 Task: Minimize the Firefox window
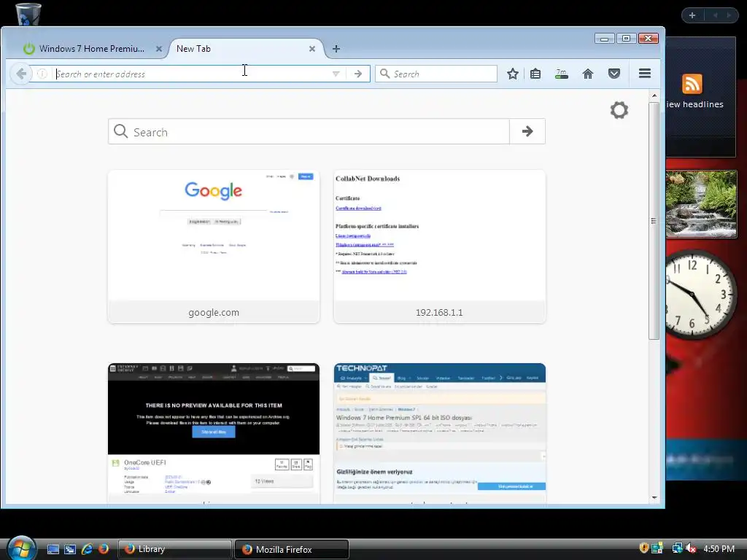(605, 39)
